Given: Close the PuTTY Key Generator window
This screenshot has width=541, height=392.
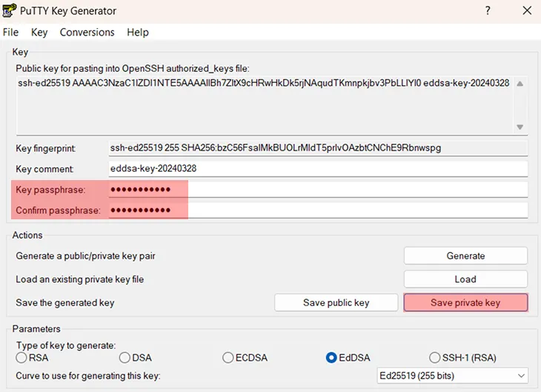Looking at the screenshot, I should (526, 11).
